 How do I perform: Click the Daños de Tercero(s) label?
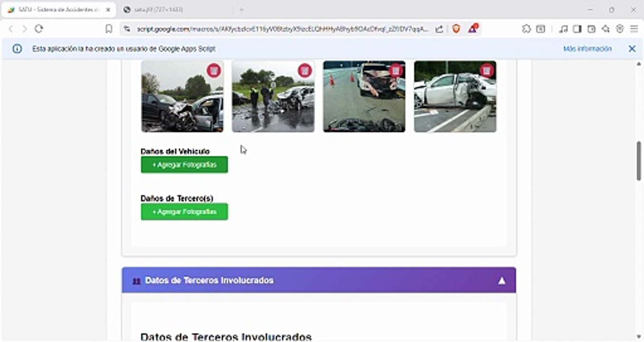pos(177,199)
